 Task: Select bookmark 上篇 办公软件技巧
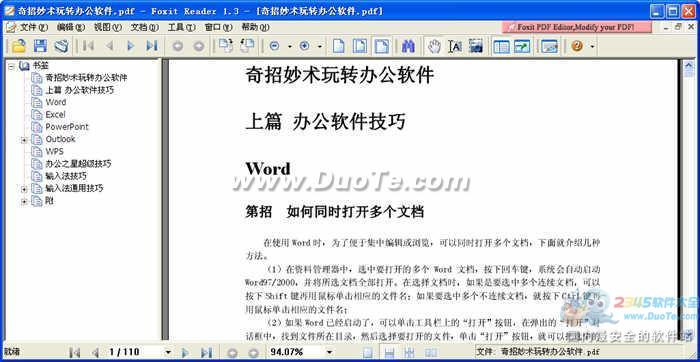(79, 90)
